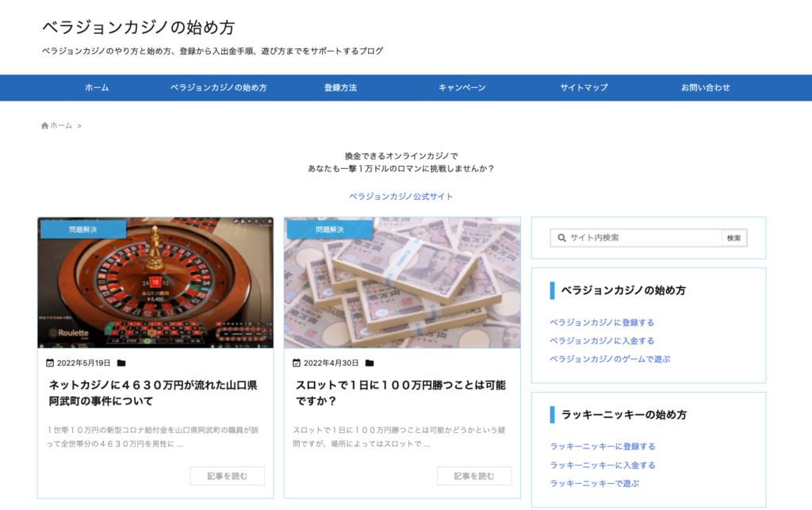This screenshot has width=812, height=510.
Task: Open the ホーム navigation menu item
Action: pyautogui.click(x=97, y=87)
